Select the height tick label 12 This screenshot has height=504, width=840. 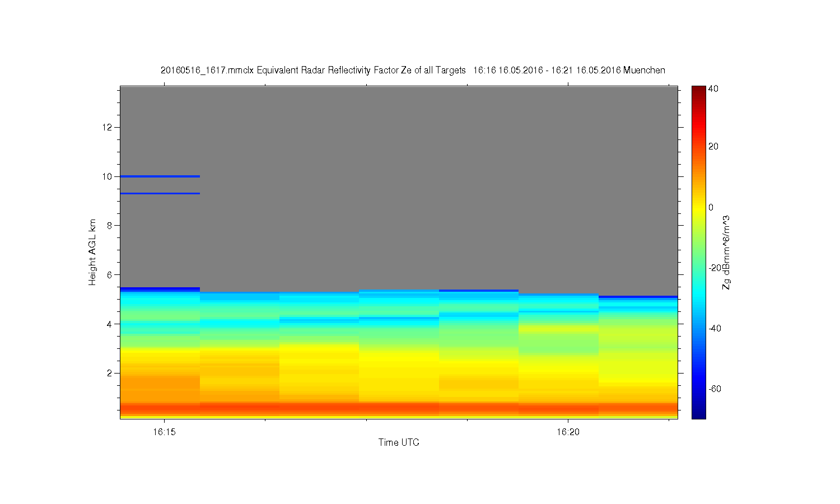(x=108, y=127)
